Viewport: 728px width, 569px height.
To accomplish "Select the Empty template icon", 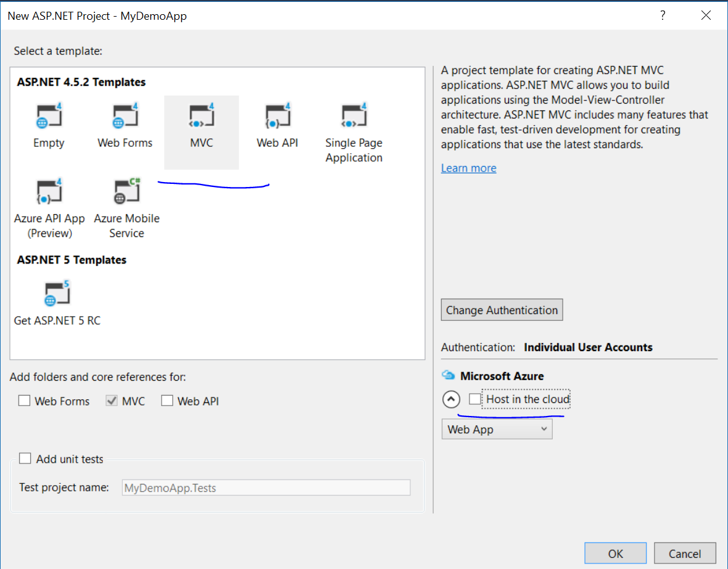I will point(49,115).
